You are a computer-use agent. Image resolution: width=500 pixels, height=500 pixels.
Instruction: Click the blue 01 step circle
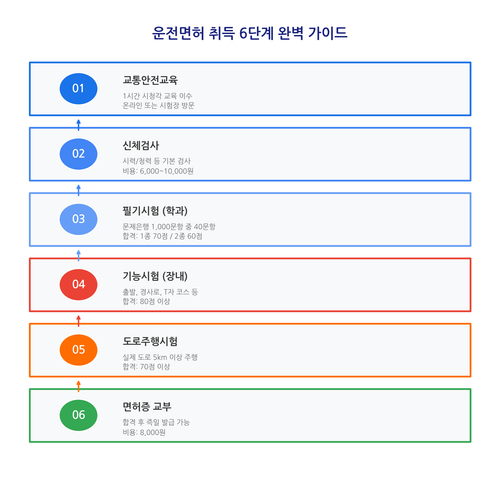coord(78,89)
